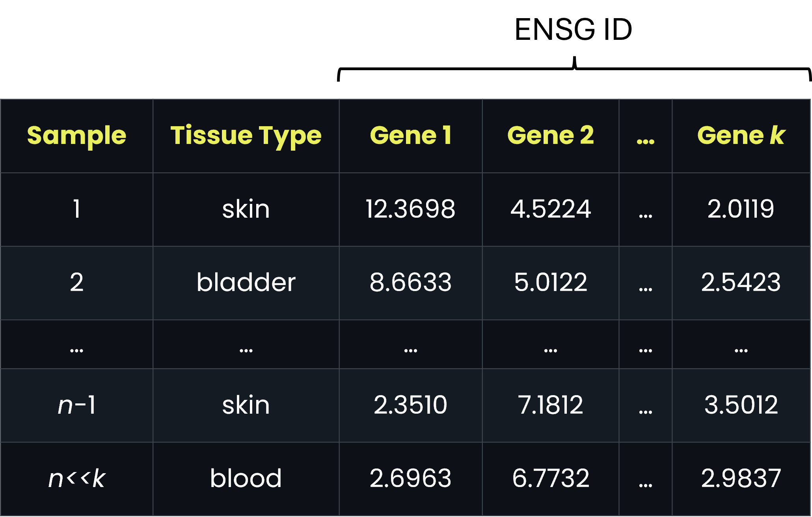The height and width of the screenshot is (517, 812).
Task: Click the cell with value 2.9837
Action: point(741,479)
